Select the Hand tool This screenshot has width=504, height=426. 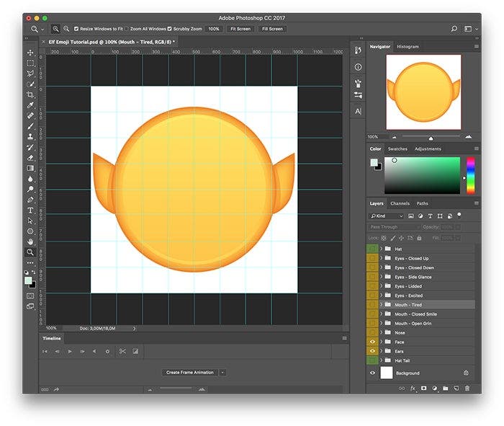30,241
